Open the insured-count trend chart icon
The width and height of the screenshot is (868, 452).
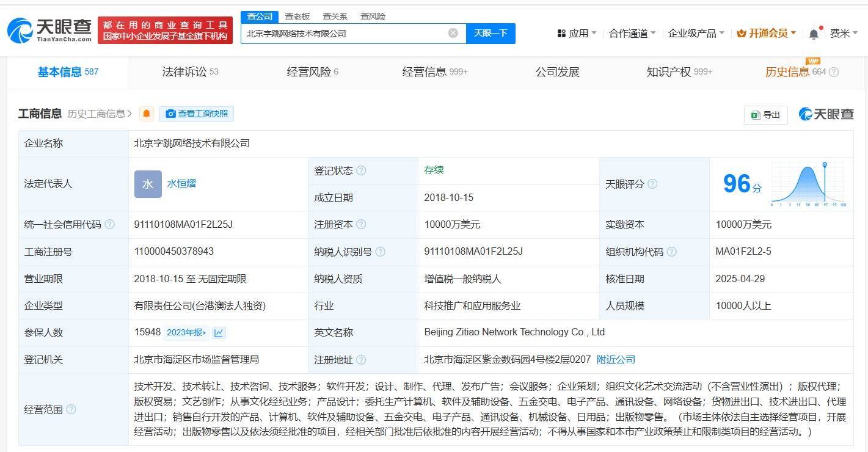[219, 332]
